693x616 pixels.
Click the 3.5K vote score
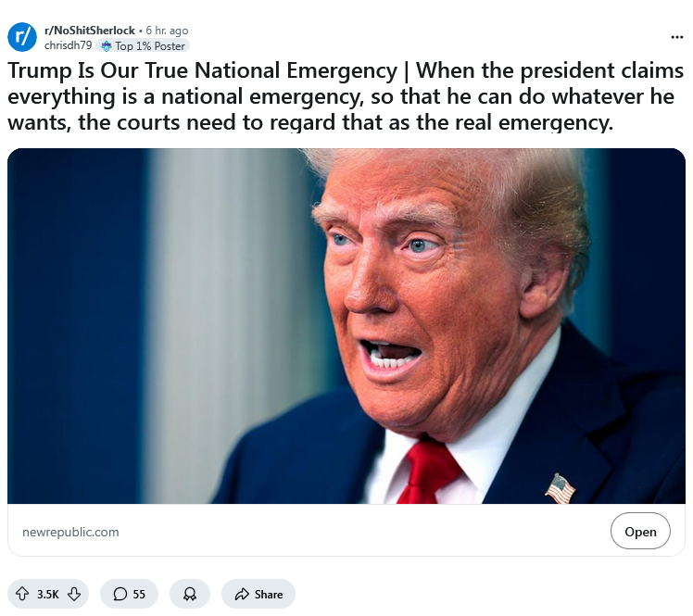[48, 595]
